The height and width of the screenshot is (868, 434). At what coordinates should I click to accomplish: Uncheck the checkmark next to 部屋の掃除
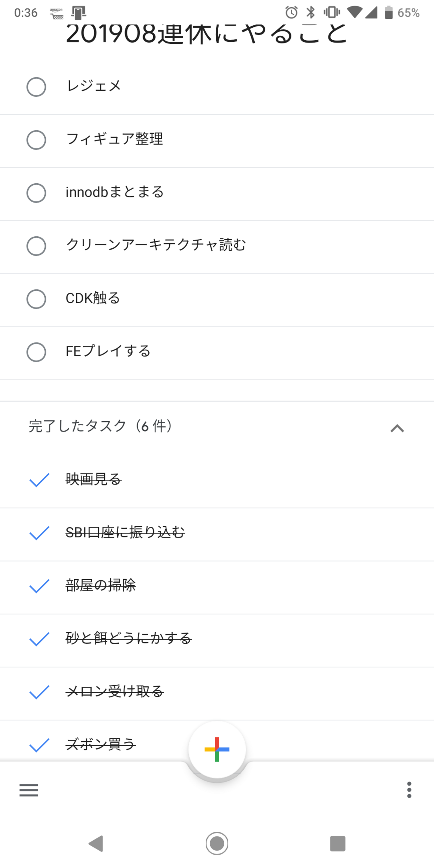point(39,586)
